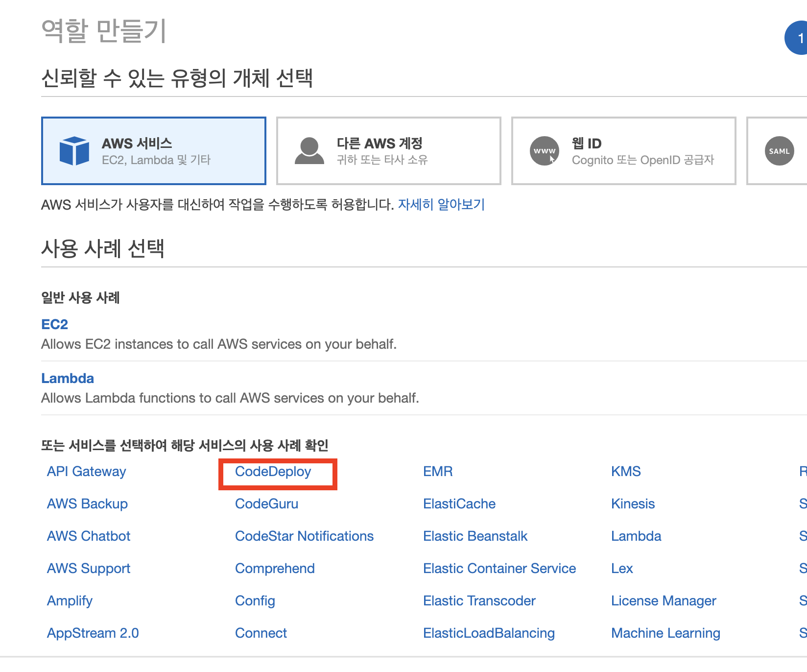Select the KMS service
Image resolution: width=807 pixels, height=672 pixels.
[626, 471]
